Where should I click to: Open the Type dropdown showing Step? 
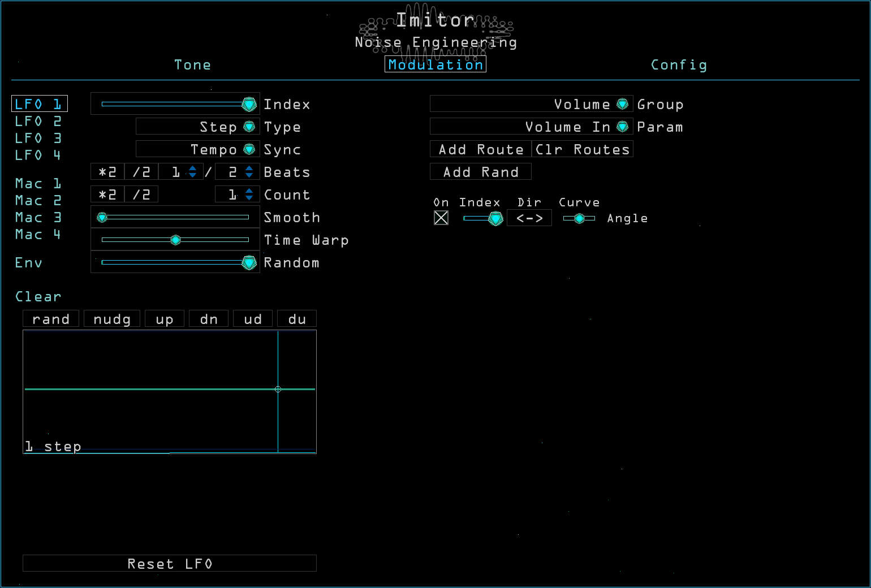point(198,126)
